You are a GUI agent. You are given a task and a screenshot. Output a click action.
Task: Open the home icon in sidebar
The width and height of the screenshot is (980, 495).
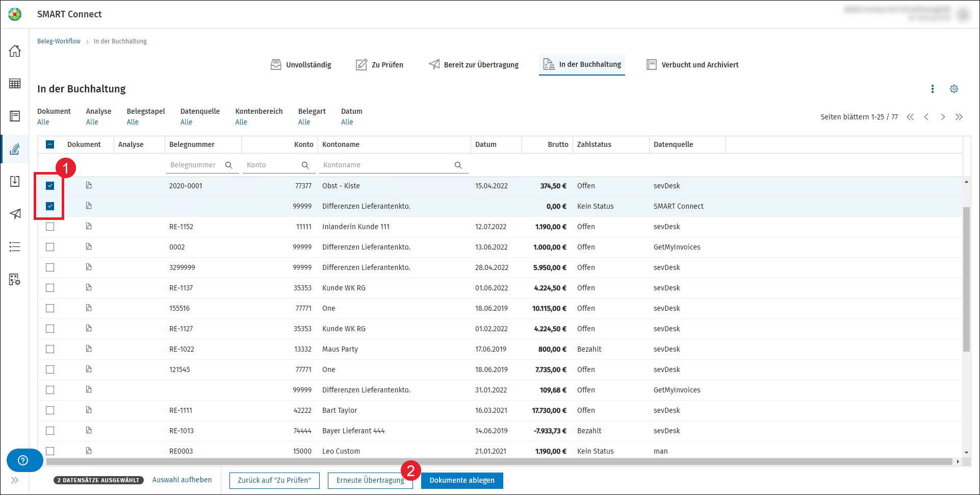(x=15, y=51)
